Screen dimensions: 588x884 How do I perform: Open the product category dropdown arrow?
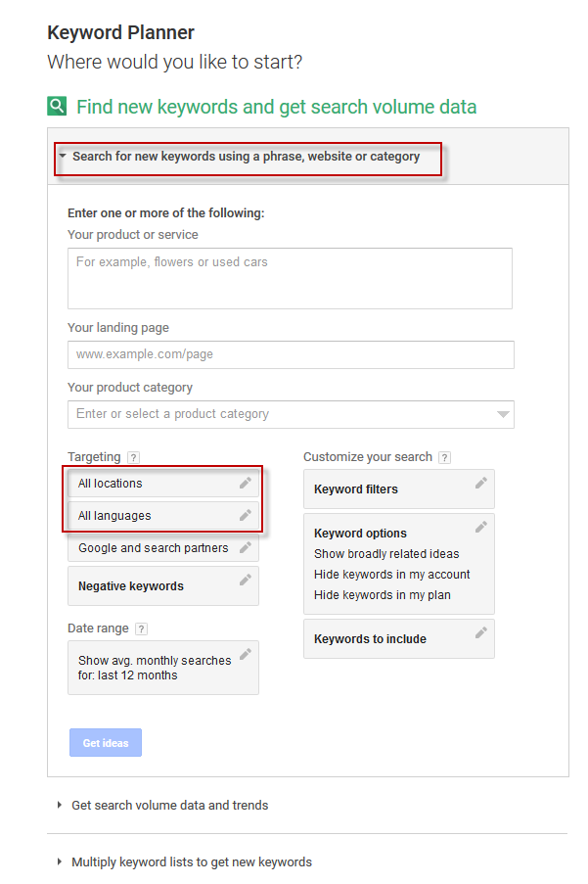[503, 414]
